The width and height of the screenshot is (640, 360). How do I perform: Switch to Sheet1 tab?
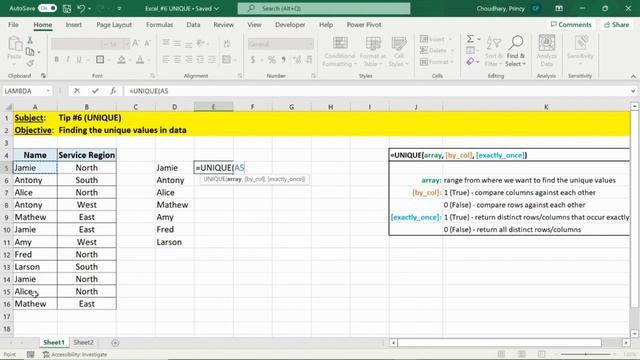(53, 342)
